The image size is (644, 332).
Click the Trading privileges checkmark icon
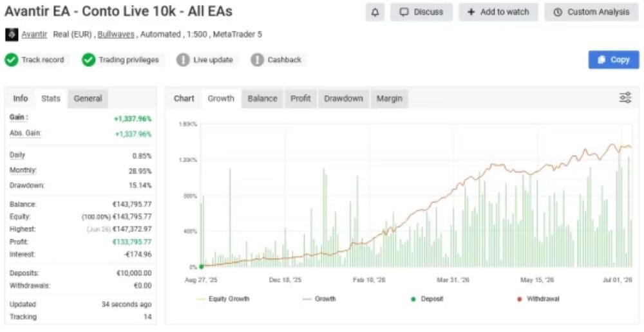[89, 60]
